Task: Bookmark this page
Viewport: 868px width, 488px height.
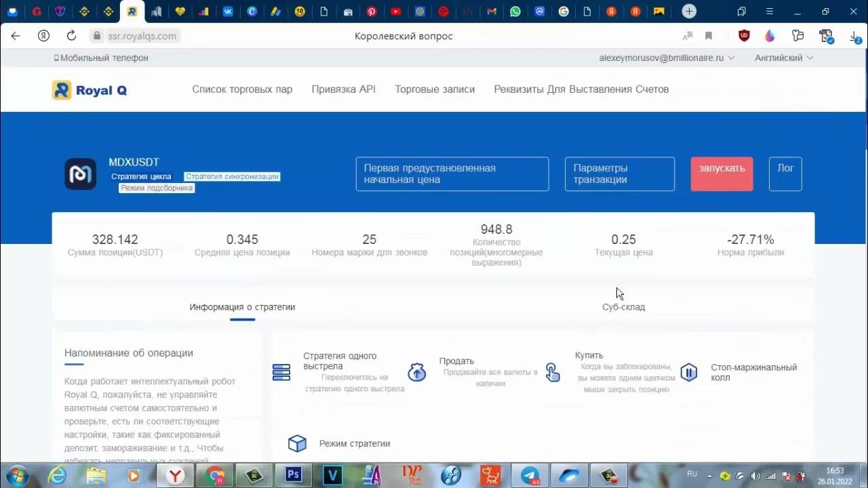Action: [709, 36]
